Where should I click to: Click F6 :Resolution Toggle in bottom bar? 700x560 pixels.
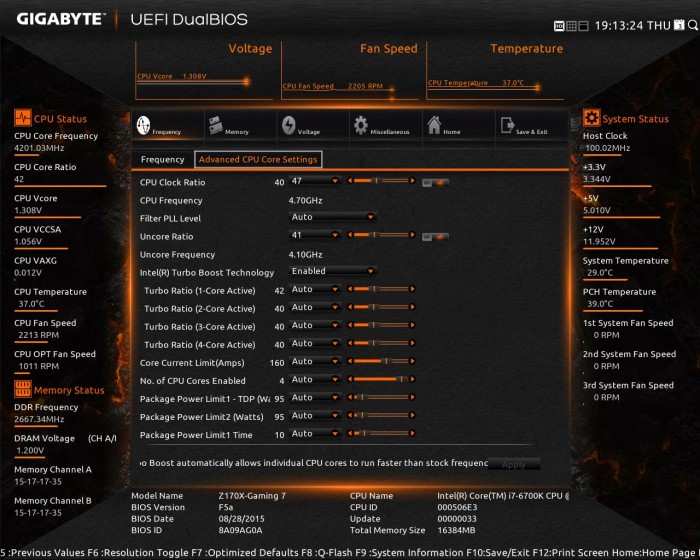138,553
